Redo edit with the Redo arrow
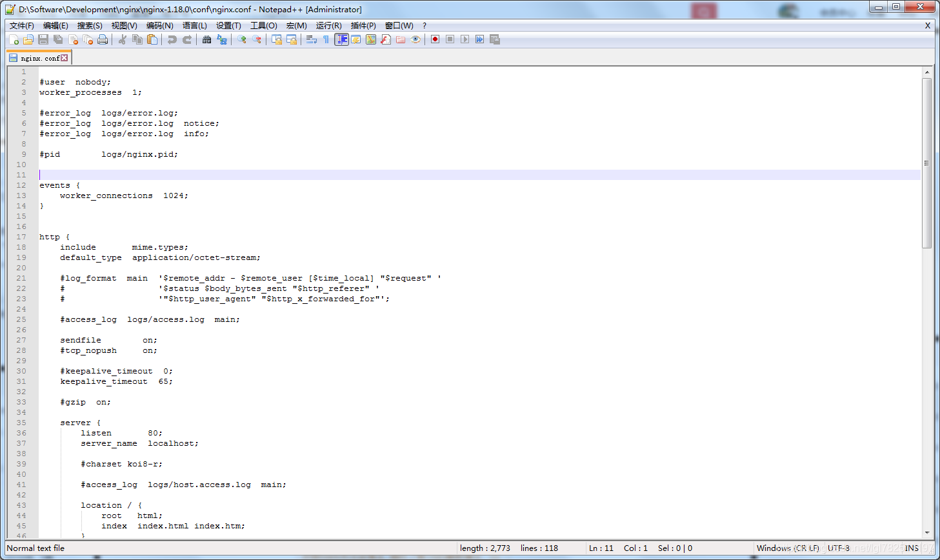This screenshot has width=940, height=560. 187,39
